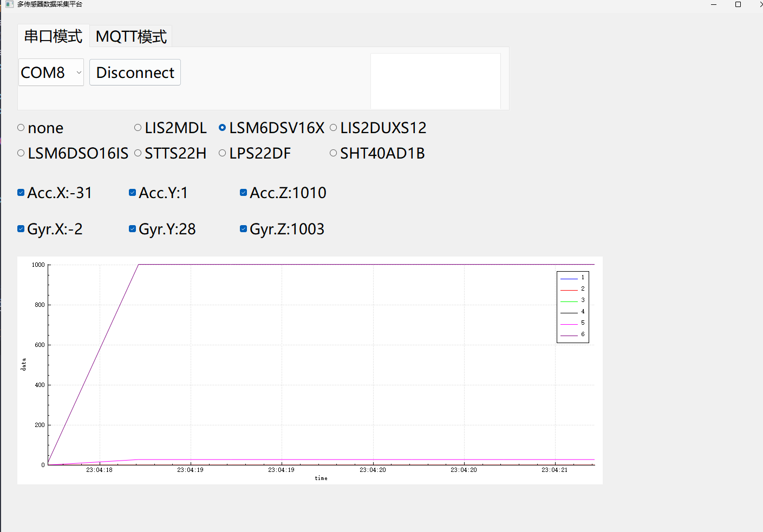
Task: Click the chart legend box
Action: [x=573, y=307]
